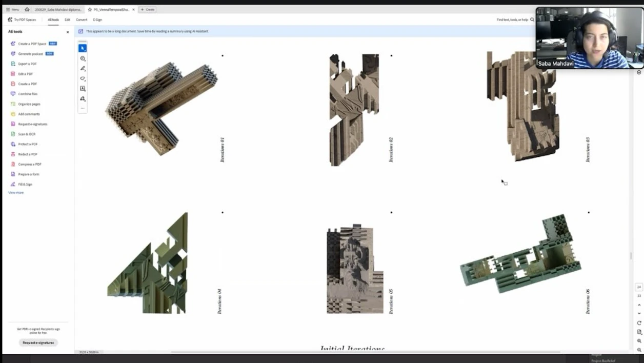Pick the stamp/sign tool in quick toolbar
Image resolution: width=644 pixels, height=363 pixels.
(83, 99)
